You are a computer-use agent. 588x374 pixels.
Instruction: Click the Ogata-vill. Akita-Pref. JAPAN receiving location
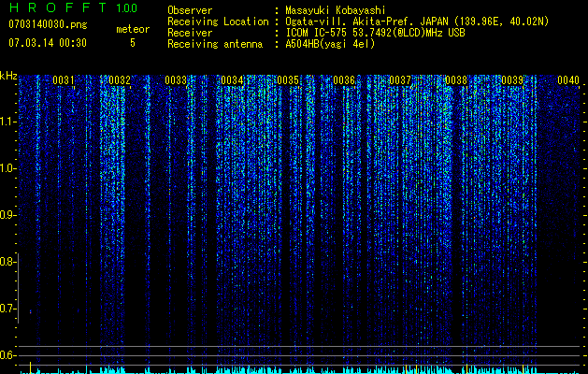(416, 22)
